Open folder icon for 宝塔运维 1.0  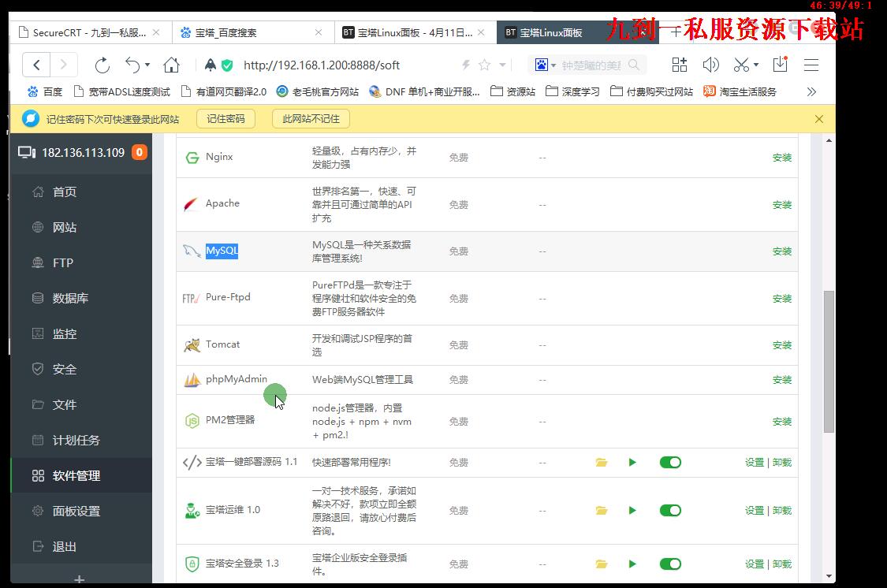click(x=602, y=511)
